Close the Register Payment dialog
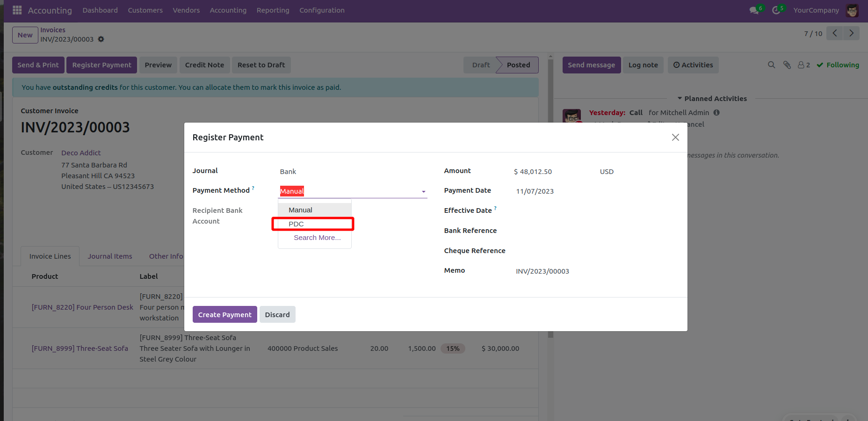 (x=675, y=137)
